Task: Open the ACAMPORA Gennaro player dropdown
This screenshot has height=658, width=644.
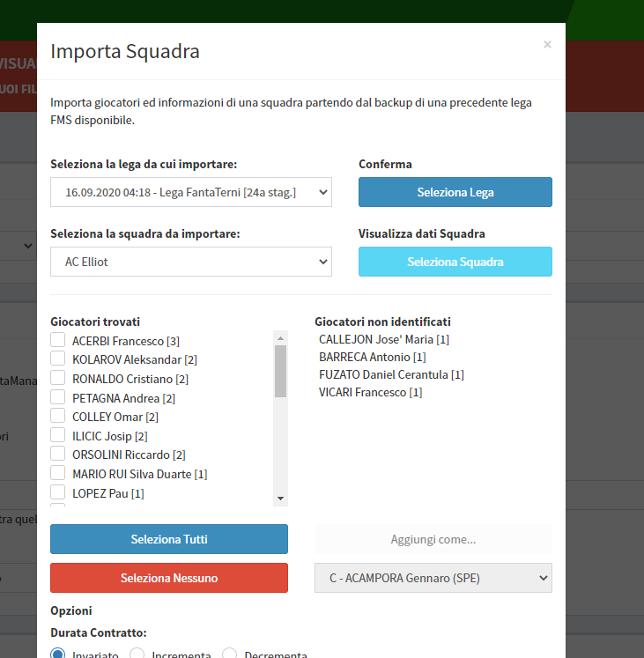Action: (433, 578)
